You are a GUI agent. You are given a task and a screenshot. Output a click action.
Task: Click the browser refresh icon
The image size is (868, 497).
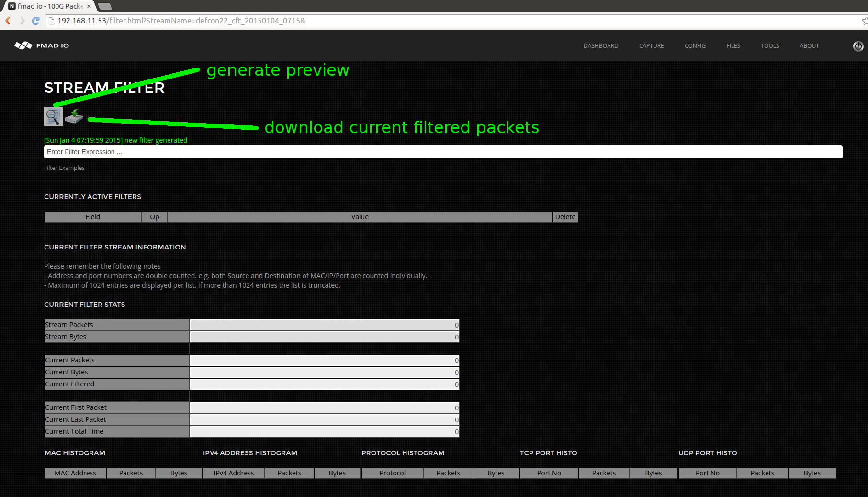click(x=35, y=21)
